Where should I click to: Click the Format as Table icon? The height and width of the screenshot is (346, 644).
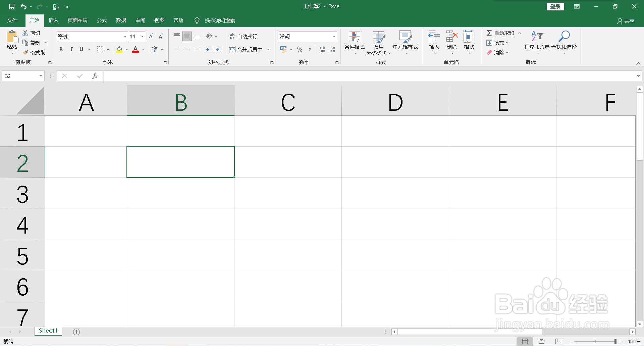point(379,37)
